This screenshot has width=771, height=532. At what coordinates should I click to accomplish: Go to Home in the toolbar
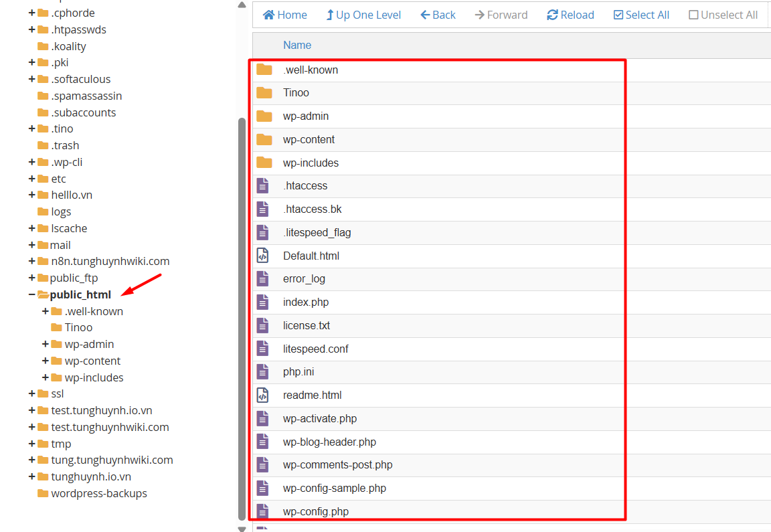pyautogui.click(x=285, y=15)
